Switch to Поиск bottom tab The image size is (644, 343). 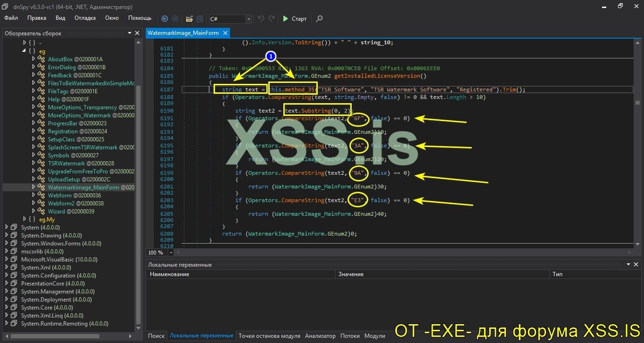click(x=156, y=336)
